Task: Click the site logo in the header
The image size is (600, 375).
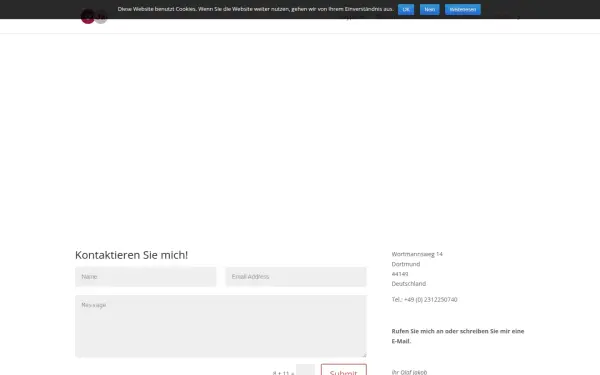Action: pos(94,17)
